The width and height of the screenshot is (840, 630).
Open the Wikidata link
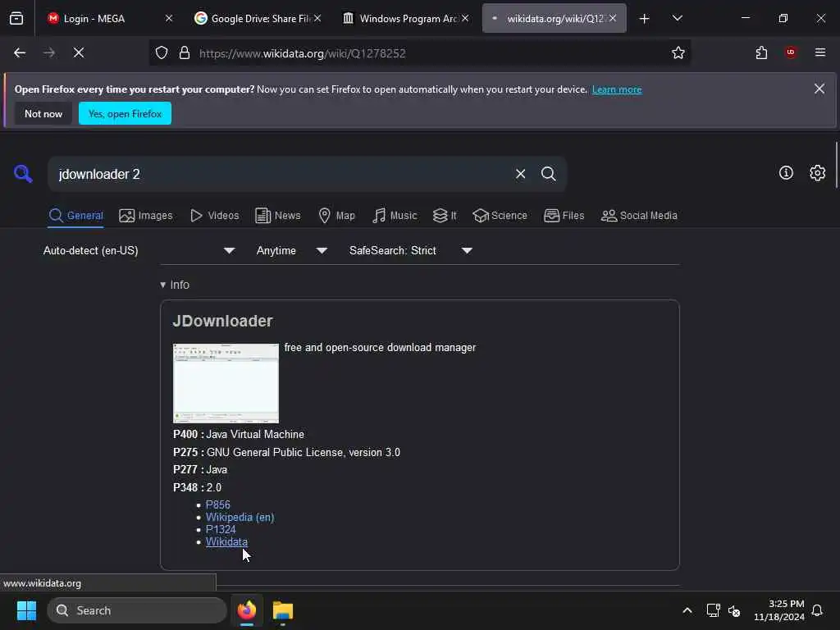[x=226, y=542]
